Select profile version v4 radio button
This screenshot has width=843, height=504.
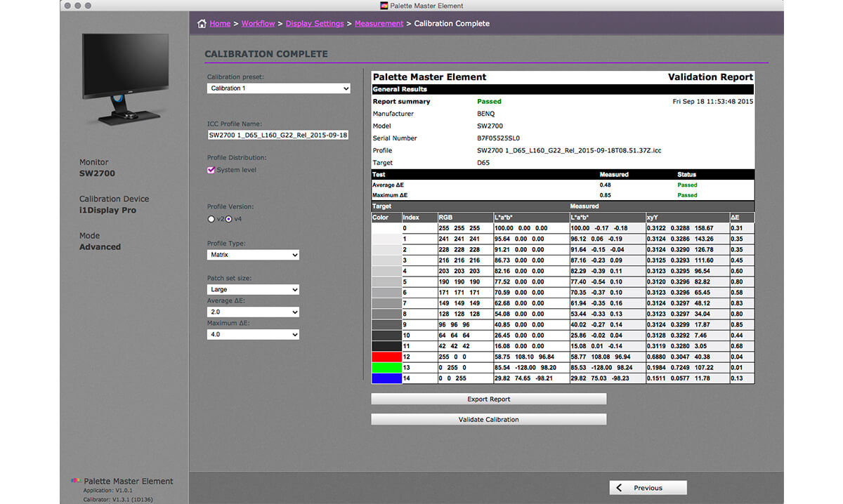pos(228,219)
